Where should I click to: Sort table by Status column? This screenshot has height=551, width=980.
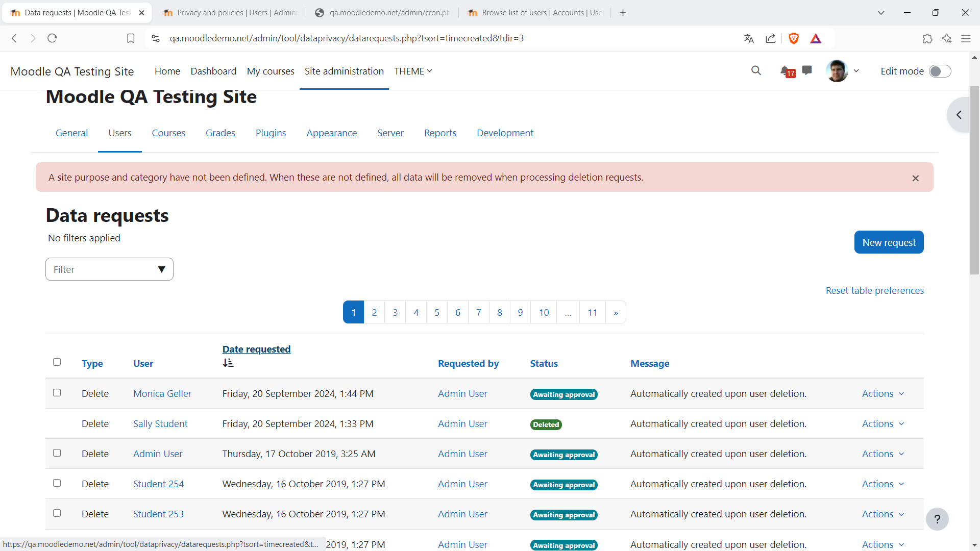(x=544, y=363)
